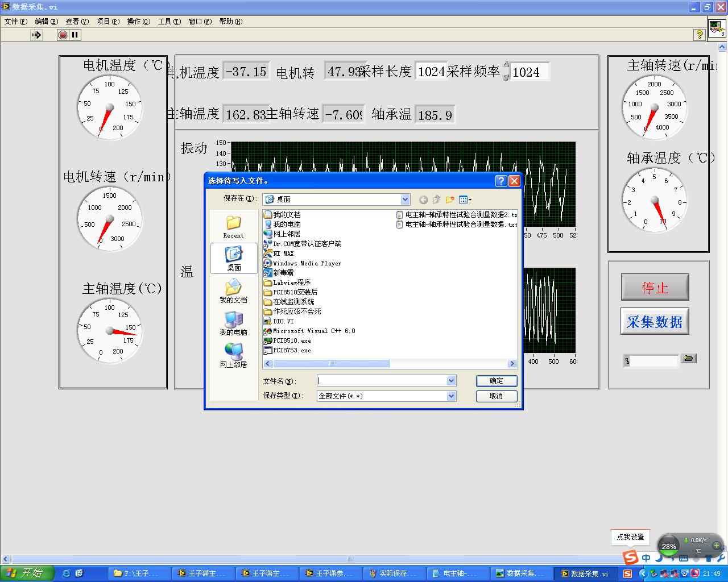The image size is (728, 582).
Task: Select Recent in the places bar
Action: (233, 227)
